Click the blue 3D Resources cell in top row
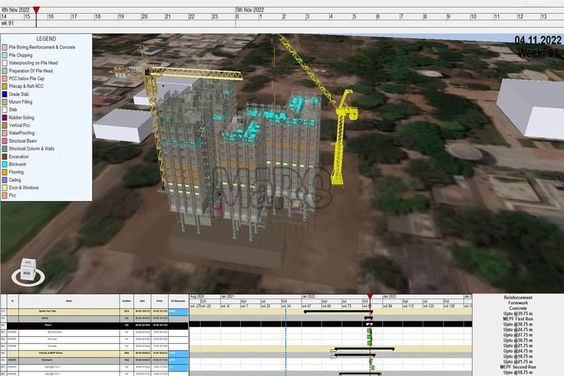This screenshot has width=564, height=376. [x=178, y=312]
